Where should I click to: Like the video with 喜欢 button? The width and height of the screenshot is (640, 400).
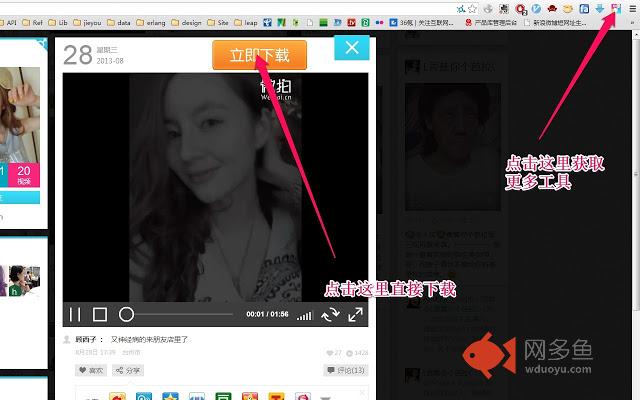[x=91, y=370]
